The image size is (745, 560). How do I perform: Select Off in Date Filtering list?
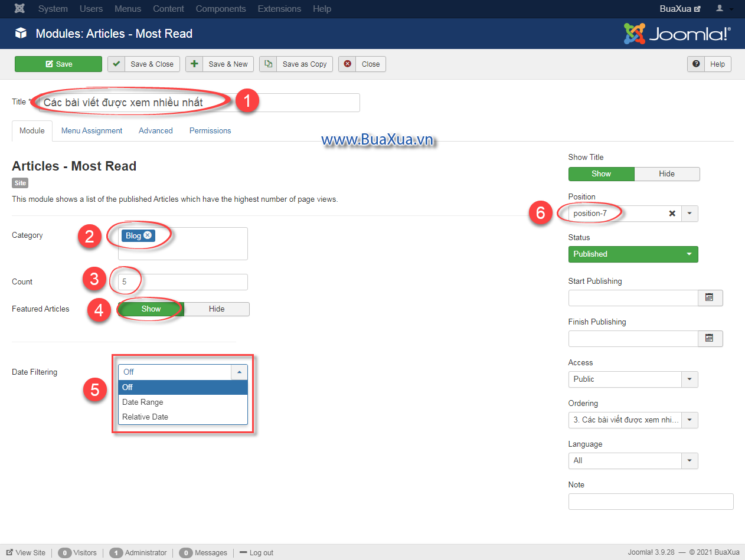183,387
